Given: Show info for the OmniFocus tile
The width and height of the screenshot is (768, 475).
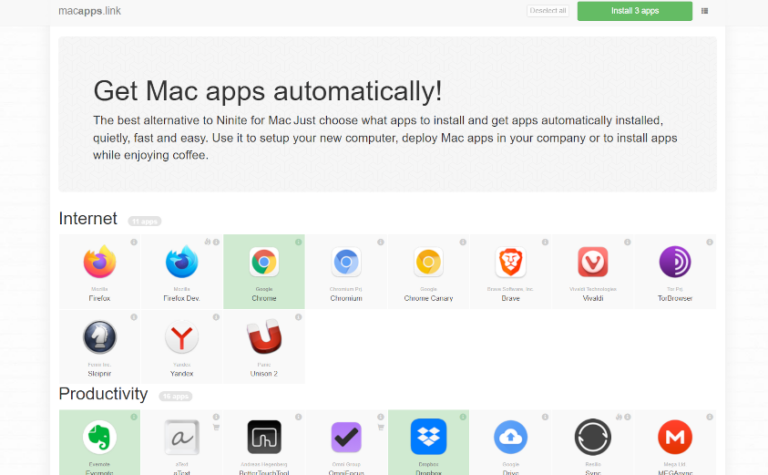Looking at the screenshot, I should [381, 417].
